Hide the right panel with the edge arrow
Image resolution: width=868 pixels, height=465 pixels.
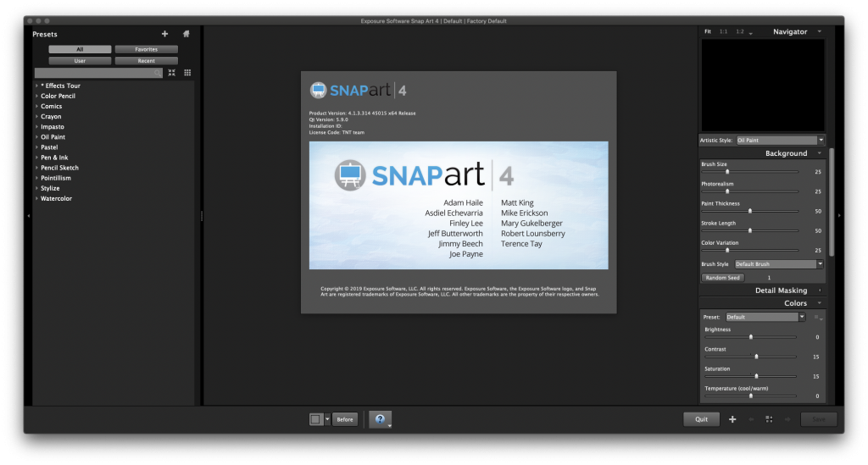[x=839, y=216]
